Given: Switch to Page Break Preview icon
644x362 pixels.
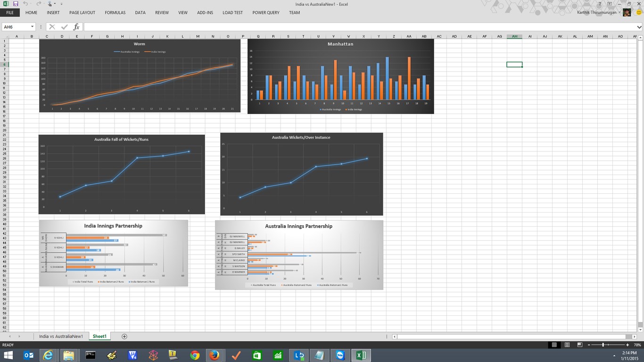Looking at the screenshot, I should (579, 345).
